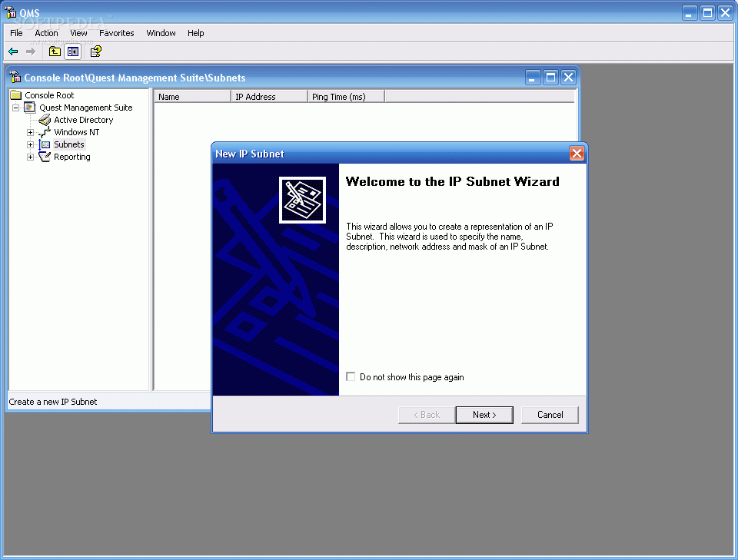The width and height of the screenshot is (738, 560).
Task: Click Cancel in the IP Subnet wizard
Action: pyautogui.click(x=550, y=415)
